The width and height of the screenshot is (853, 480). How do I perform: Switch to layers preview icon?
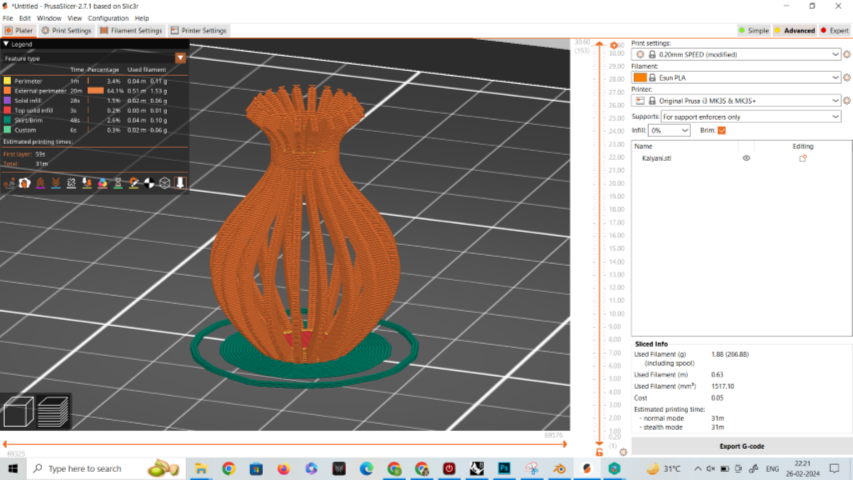[x=53, y=412]
